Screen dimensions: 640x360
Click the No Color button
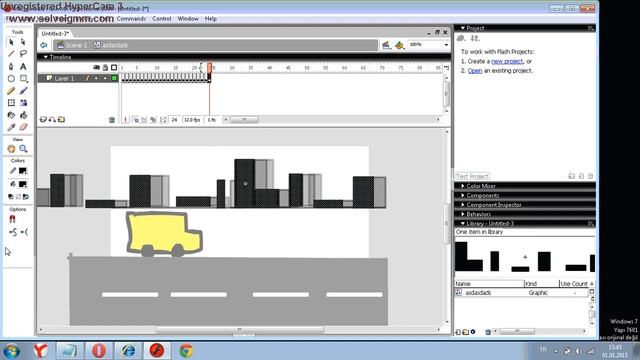pos(18,197)
